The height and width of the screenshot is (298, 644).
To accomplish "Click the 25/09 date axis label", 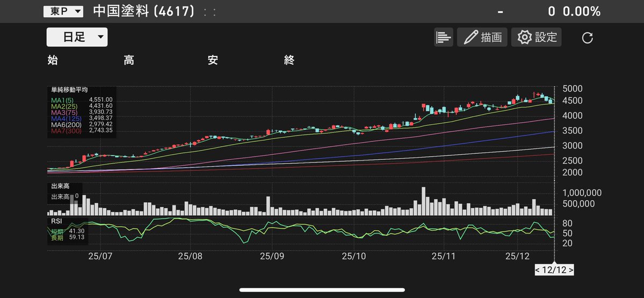I will [x=272, y=256].
